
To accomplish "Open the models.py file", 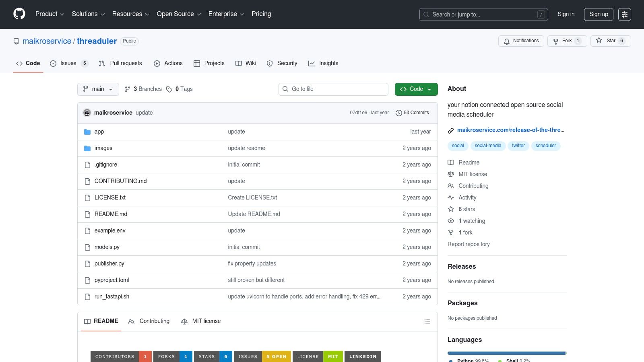I will 107,247.
